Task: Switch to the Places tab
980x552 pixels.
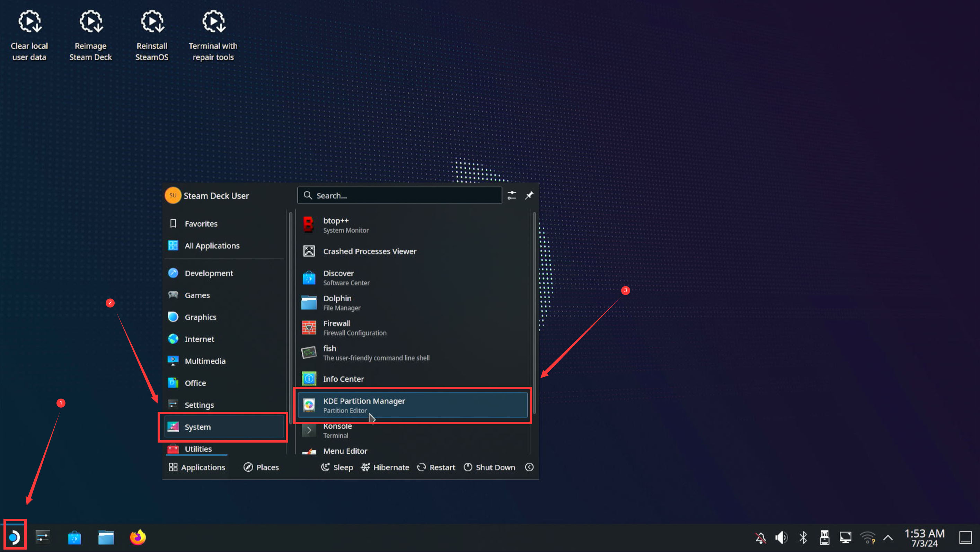Action: click(x=261, y=467)
